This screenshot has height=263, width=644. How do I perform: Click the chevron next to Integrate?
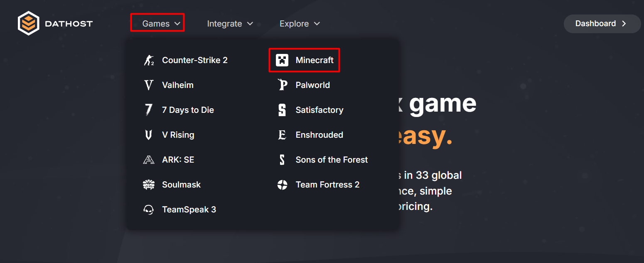(250, 24)
